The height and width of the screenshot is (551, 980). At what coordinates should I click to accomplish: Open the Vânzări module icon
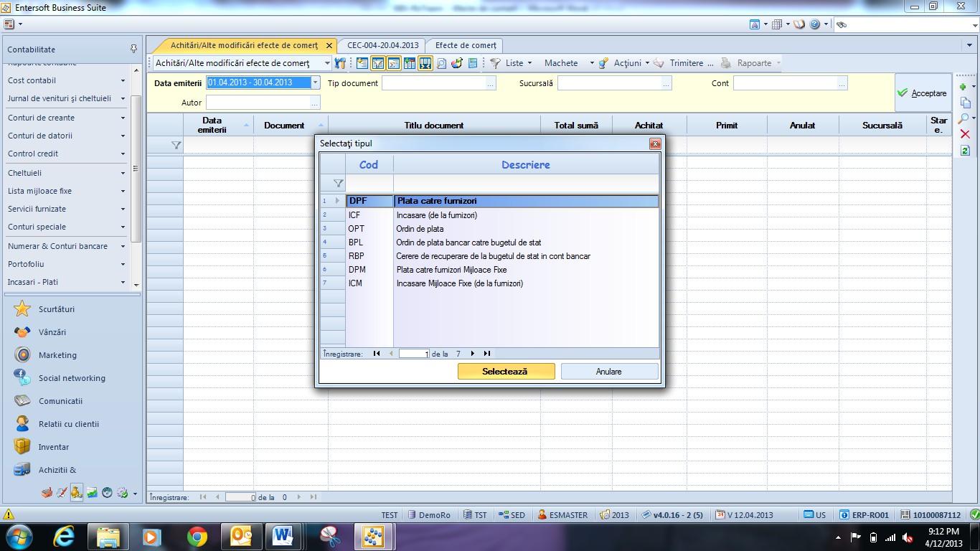click(23, 332)
